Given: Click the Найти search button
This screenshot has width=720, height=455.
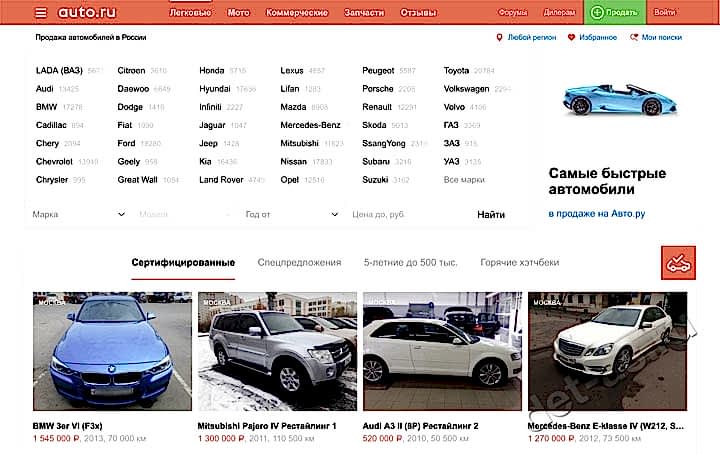Looking at the screenshot, I should [x=491, y=214].
